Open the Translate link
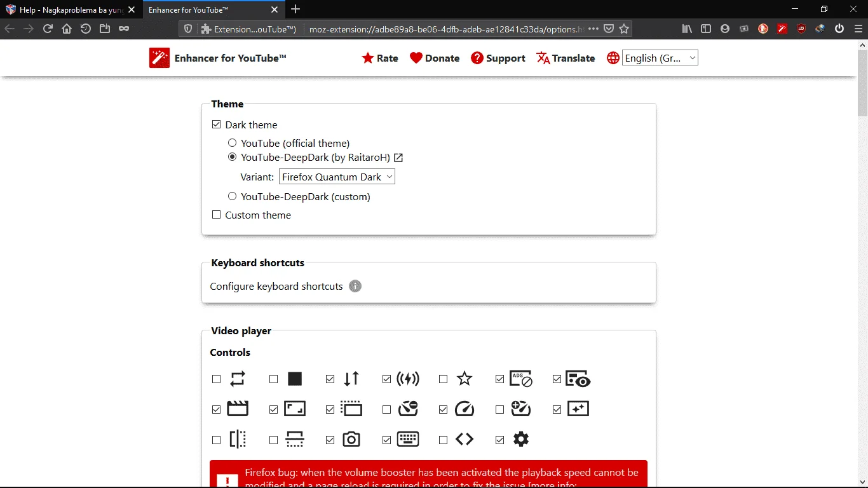Screen dimensions: 868x488 click(x=566, y=58)
